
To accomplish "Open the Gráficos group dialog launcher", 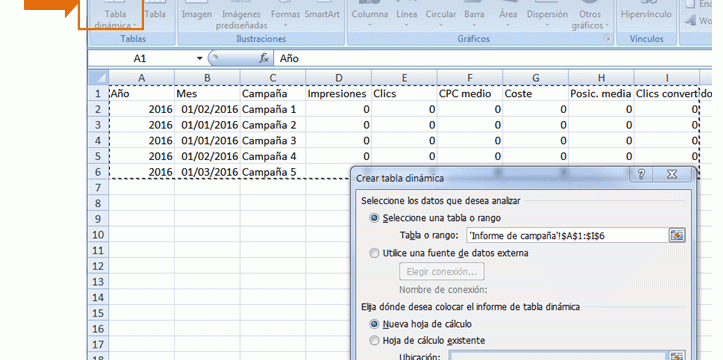I will pos(606,39).
